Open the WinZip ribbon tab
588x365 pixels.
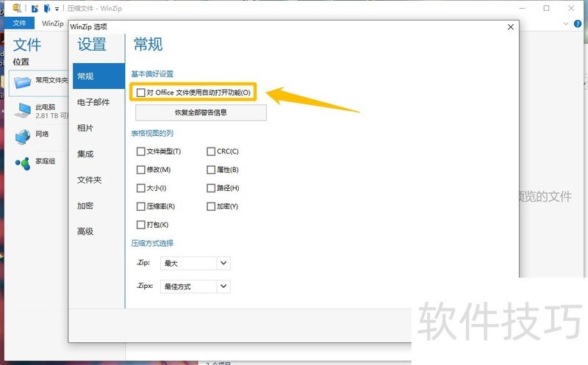pyautogui.click(x=52, y=24)
